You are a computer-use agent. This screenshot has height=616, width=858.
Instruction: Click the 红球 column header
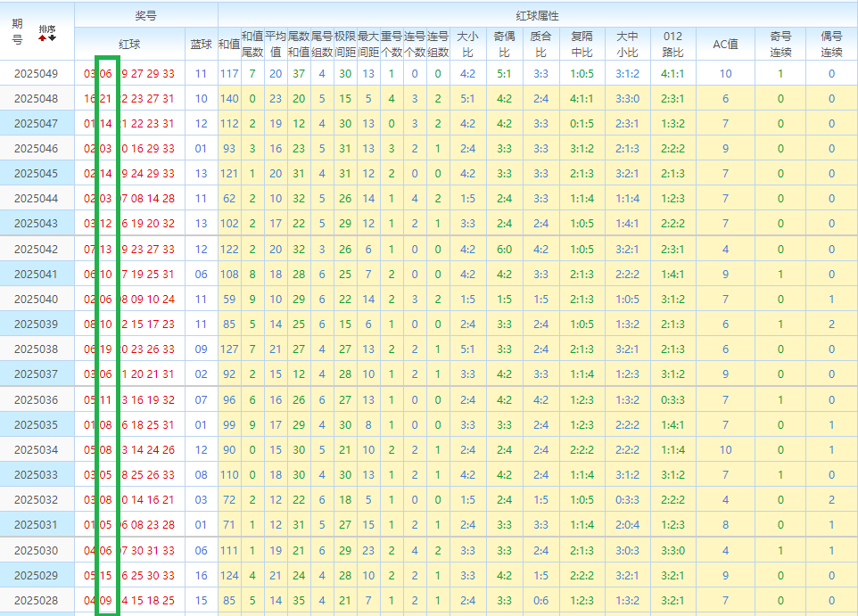point(129,45)
